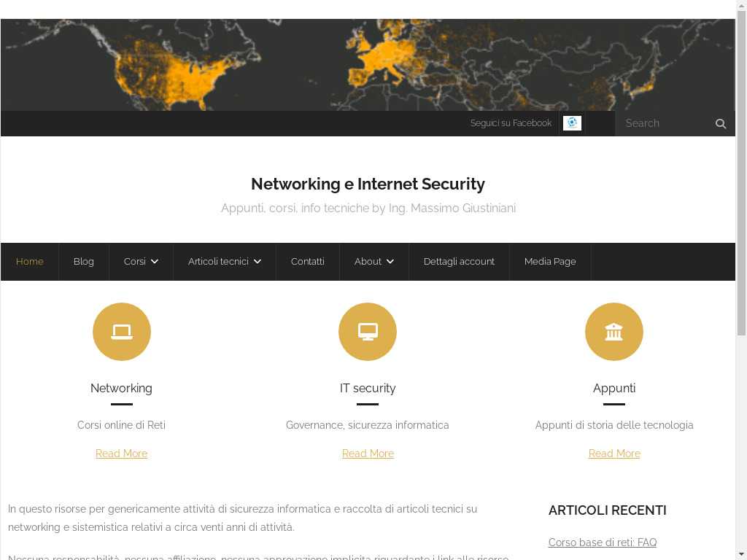Go to the Home menu item
747x560 pixels.
(29, 262)
